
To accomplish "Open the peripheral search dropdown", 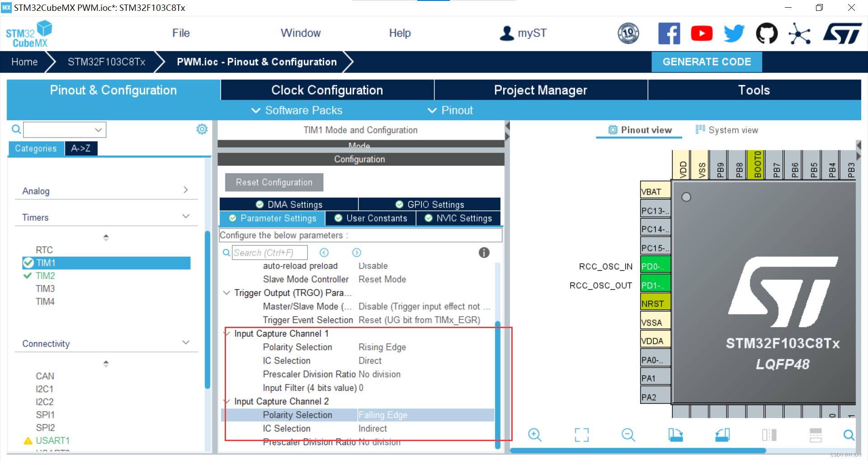I will click(x=99, y=130).
